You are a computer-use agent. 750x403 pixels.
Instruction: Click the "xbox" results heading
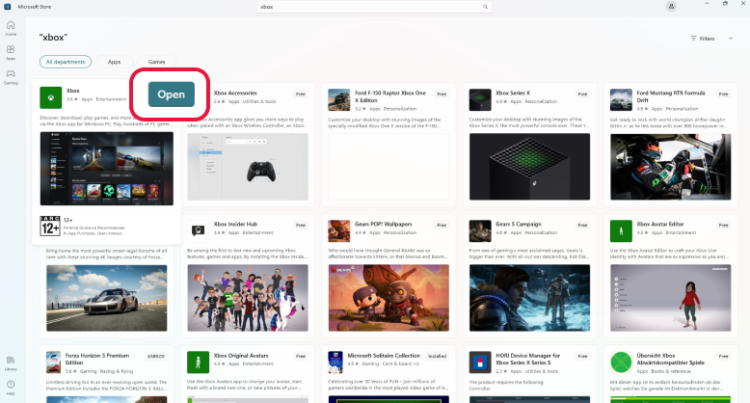coord(53,37)
